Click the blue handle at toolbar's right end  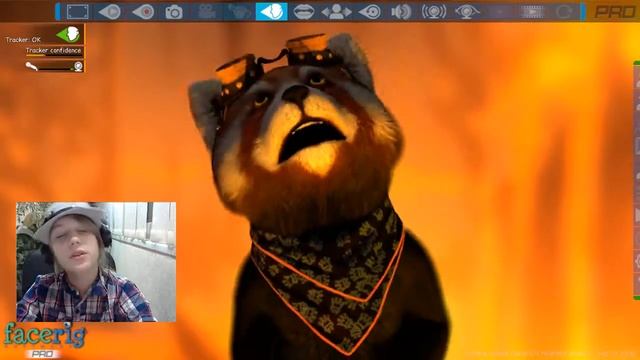click(x=583, y=11)
